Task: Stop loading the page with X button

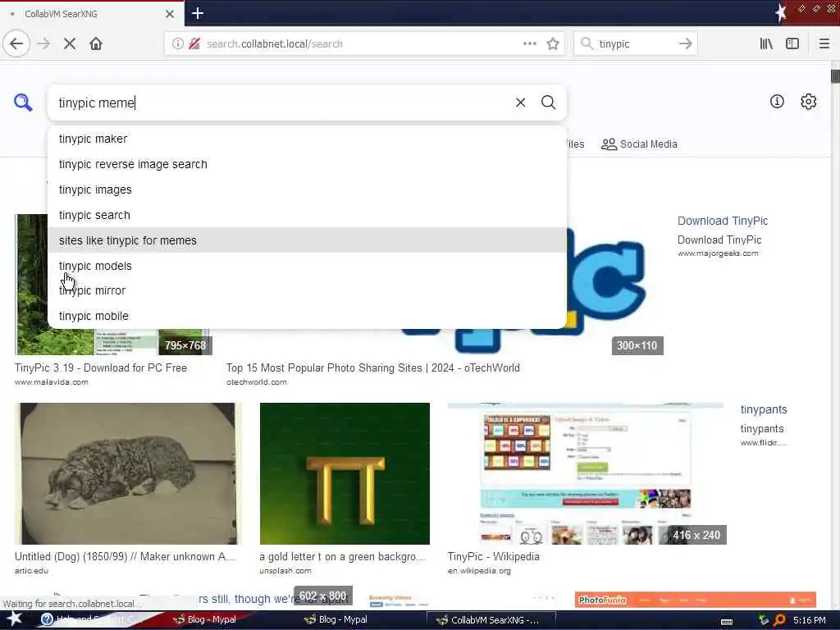Action: pyautogui.click(x=70, y=44)
